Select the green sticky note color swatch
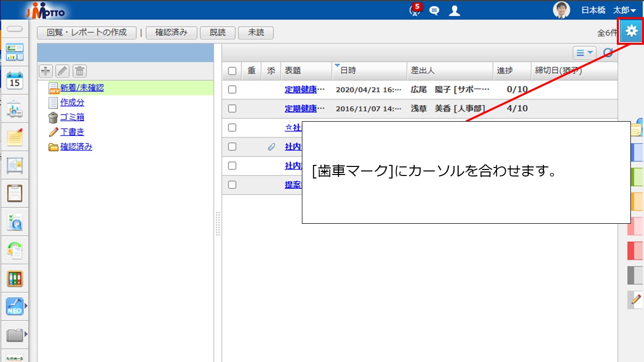This screenshot has height=362, width=644. point(636,177)
